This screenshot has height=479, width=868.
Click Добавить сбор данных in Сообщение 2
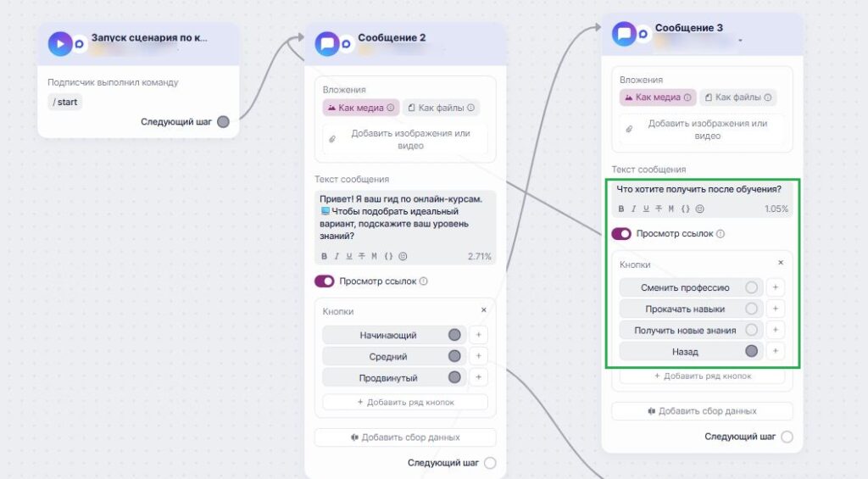(405, 437)
